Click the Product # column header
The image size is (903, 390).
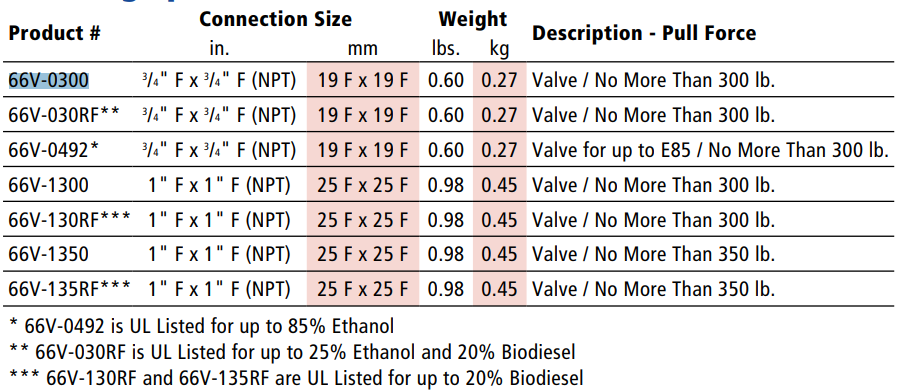pos(54,33)
